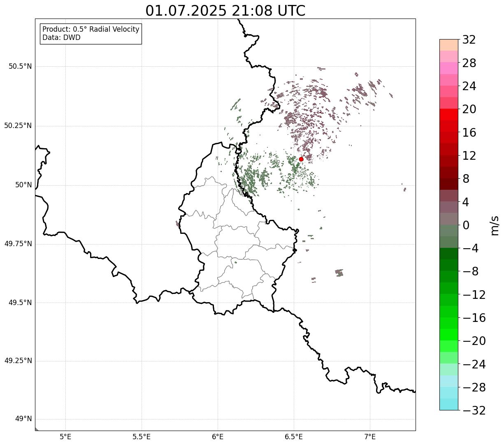The width and height of the screenshot is (504, 445).
Task: Click the 49°N latitude label
Action: [x=24, y=419]
